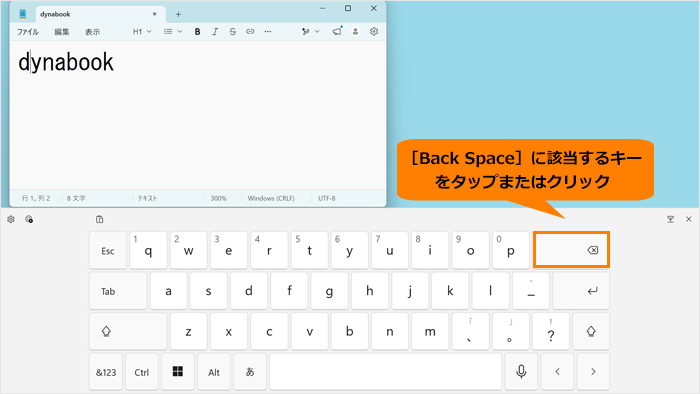This screenshot has width=700, height=394.
Task: Tap the Tab key
Action: [x=118, y=291]
